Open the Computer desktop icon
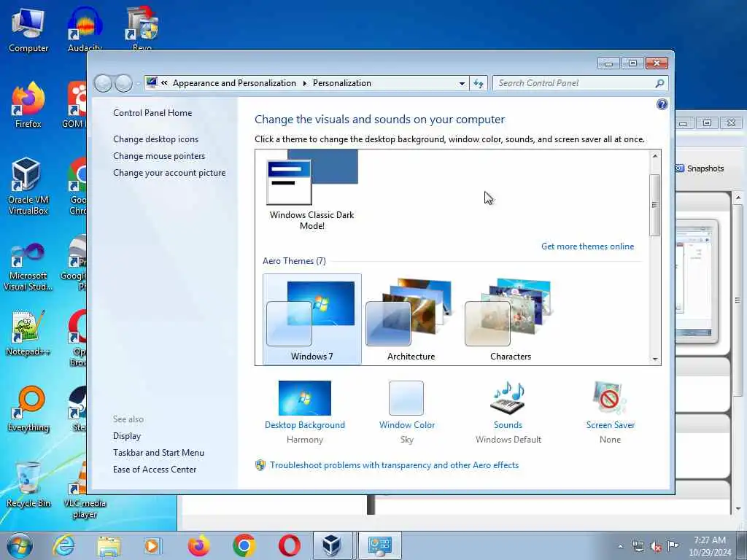Screen dimensions: 747x560 tap(28, 31)
